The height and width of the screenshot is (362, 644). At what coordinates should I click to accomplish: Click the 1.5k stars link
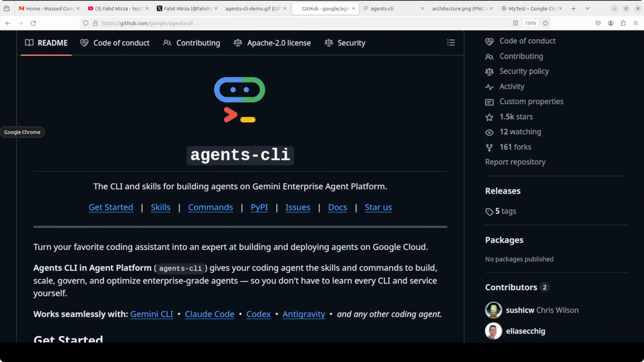[x=516, y=117]
